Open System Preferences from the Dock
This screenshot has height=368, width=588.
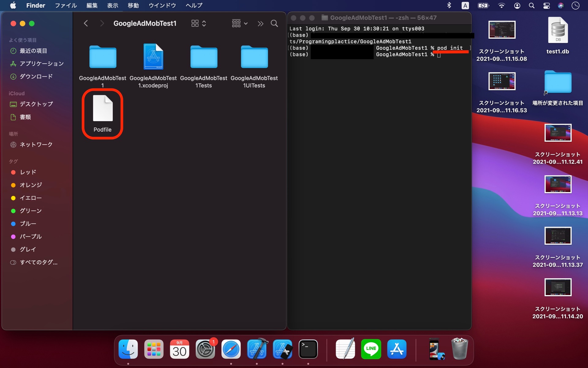[205, 349]
